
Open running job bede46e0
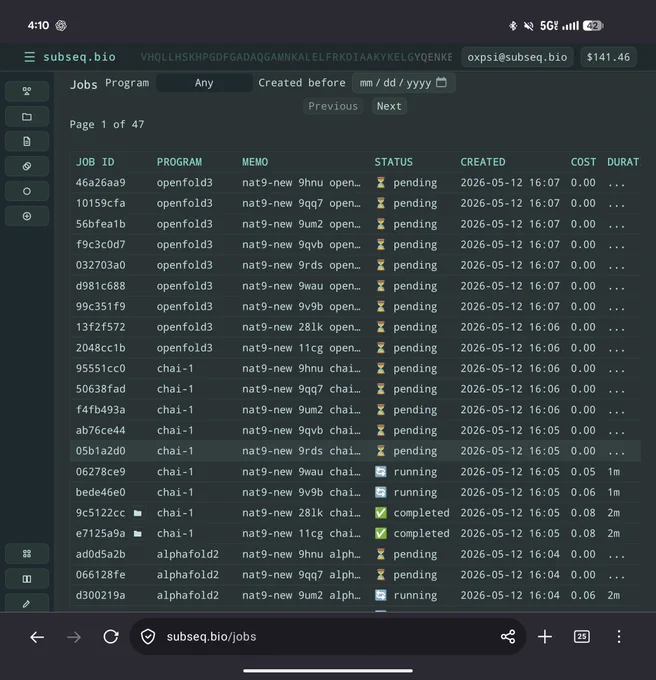tap(356, 492)
